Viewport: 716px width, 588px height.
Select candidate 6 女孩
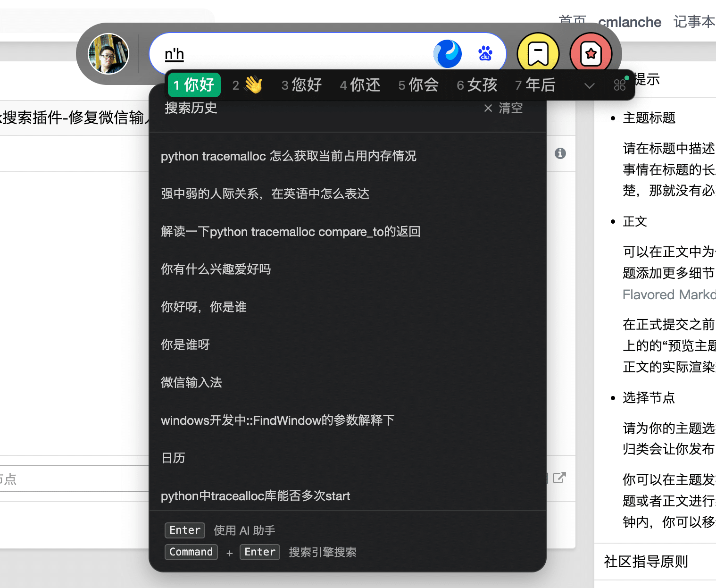coord(477,85)
